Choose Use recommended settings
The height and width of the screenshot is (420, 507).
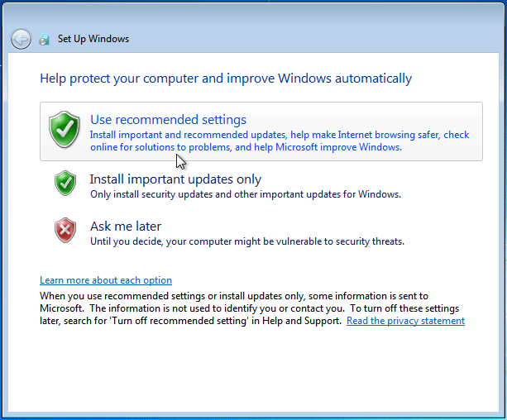pyautogui.click(x=168, y=120)
